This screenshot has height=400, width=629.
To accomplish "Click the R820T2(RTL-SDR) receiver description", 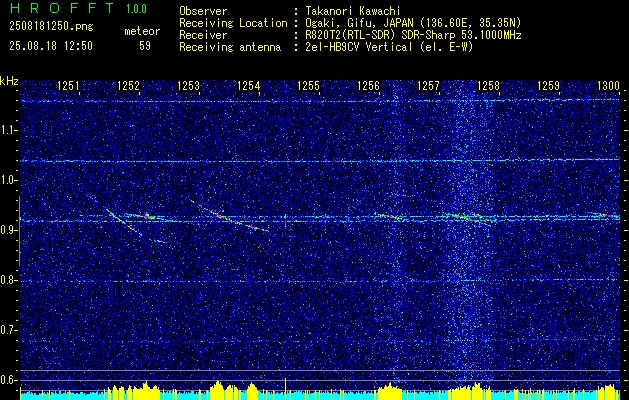I will point(413,35).
